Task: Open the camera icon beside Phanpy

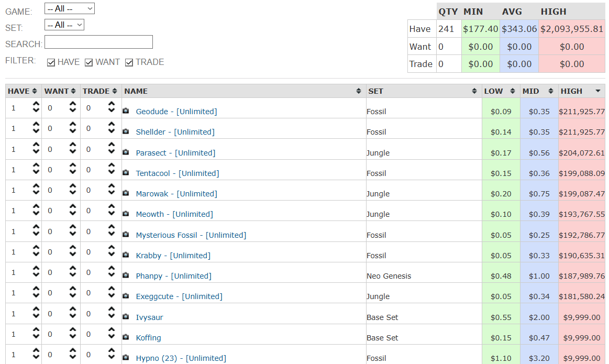Action: (126, 275)
